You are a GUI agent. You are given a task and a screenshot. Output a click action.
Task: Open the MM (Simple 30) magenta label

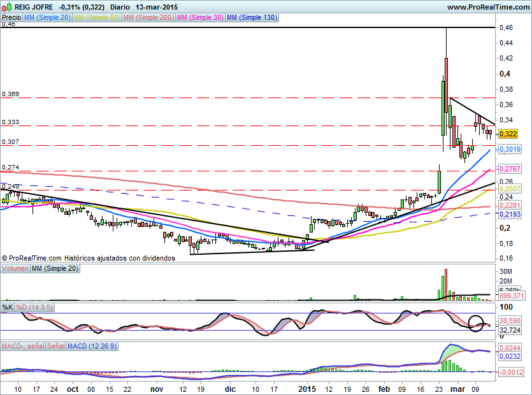200,17
